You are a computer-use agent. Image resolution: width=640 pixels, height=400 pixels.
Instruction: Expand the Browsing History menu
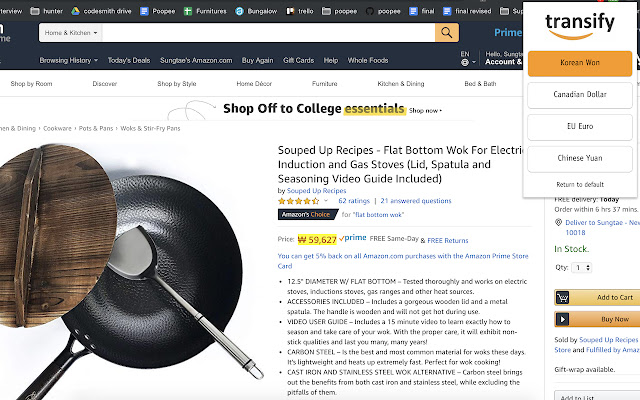[68, 60]
